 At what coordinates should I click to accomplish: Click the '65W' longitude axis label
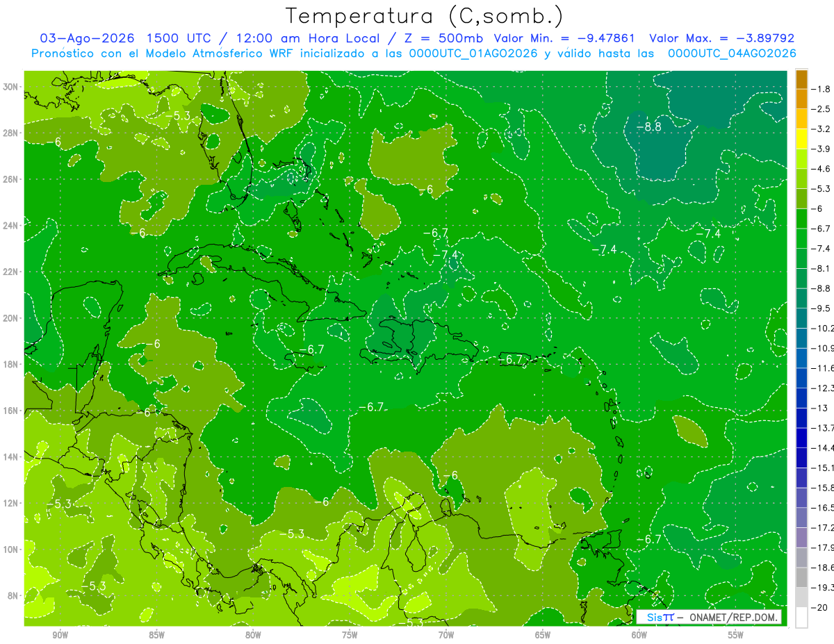pyautogui.click(x=543, y=634)
